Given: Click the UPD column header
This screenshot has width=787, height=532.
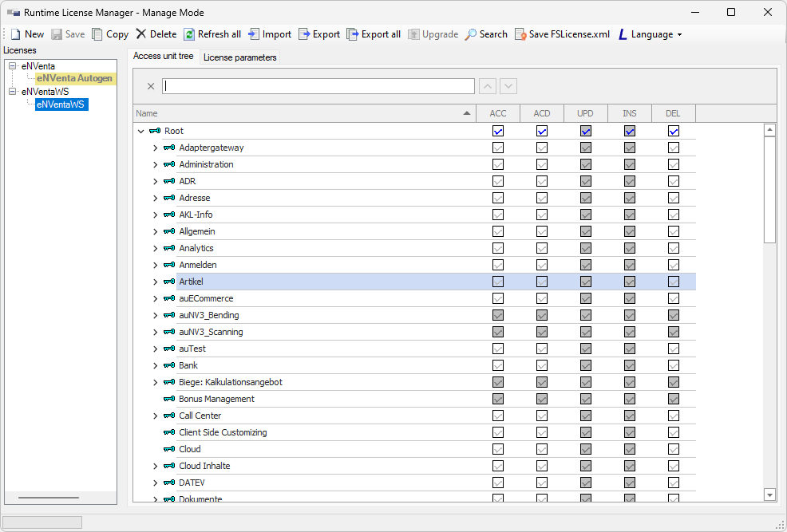Looking at the screenshot, I should [x=586, y=113].
